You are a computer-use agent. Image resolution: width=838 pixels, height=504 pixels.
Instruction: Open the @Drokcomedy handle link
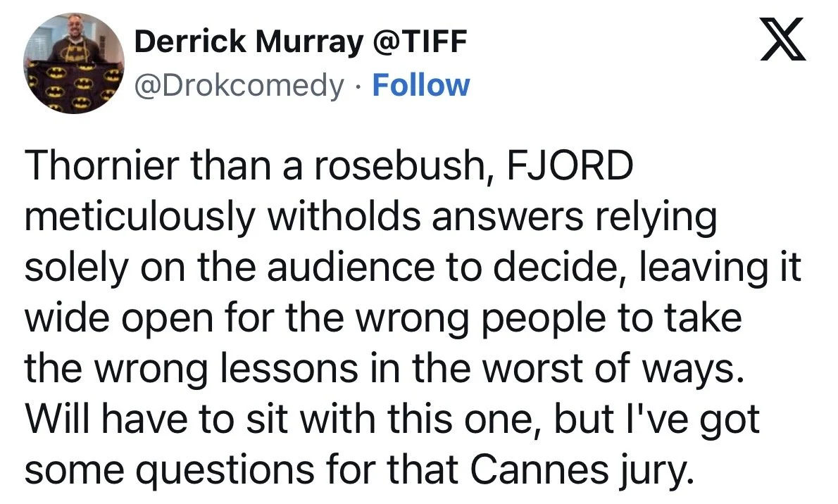click(239, 86)
